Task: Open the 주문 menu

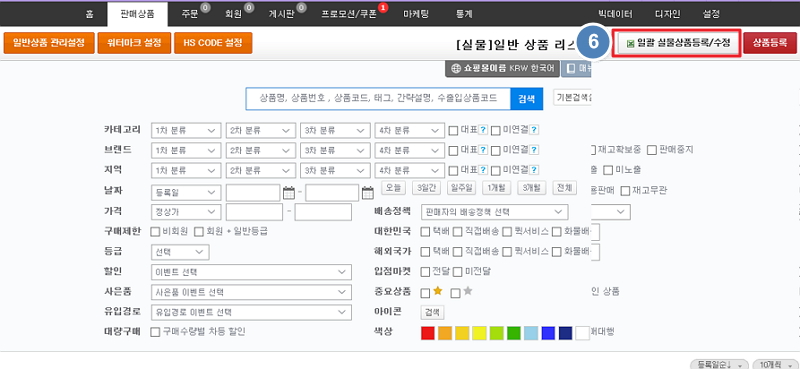Action: click(x=190, y=14)
